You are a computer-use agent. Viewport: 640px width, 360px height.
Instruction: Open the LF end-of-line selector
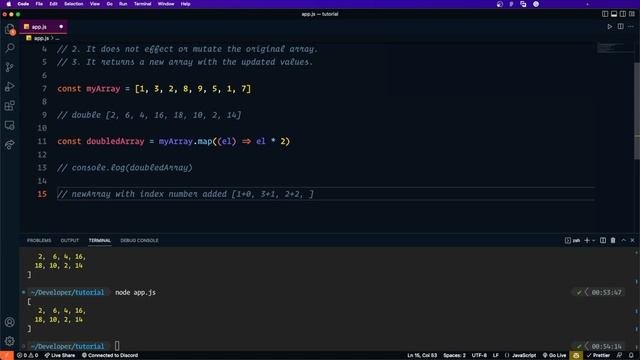(496, 356)
